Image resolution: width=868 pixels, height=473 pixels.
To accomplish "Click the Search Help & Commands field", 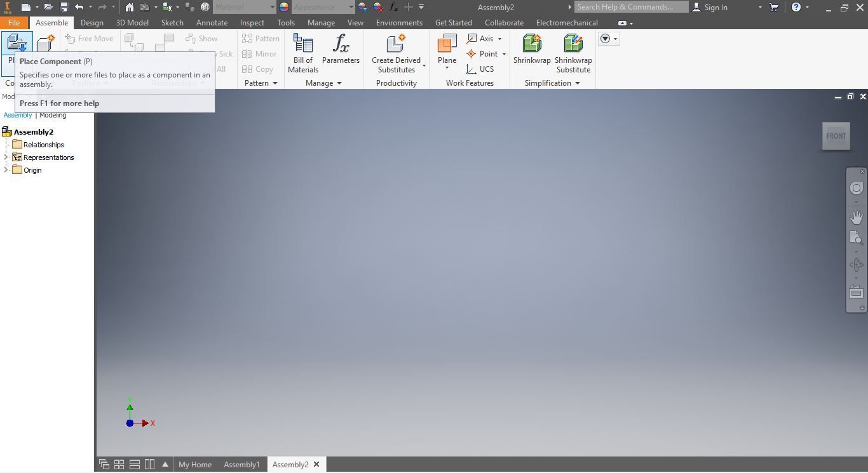I will pyautogui.click(x=631, y=7).
